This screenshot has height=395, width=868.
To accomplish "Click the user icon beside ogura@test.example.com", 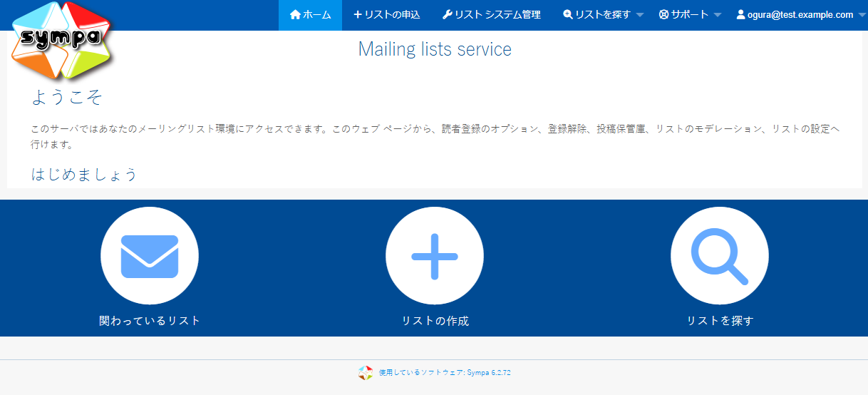I will 740,14.
